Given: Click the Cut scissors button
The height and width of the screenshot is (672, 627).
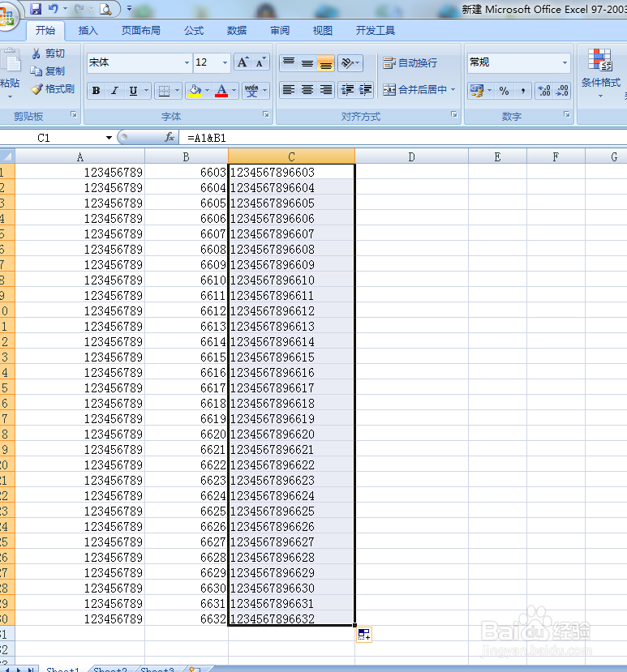Looking at the screenshot, I should tap(48, 54).
